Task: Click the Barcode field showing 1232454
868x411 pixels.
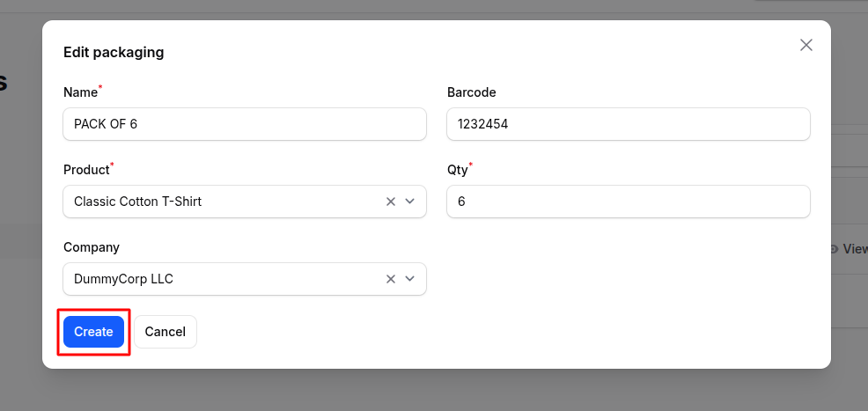Action: point(628,124)
